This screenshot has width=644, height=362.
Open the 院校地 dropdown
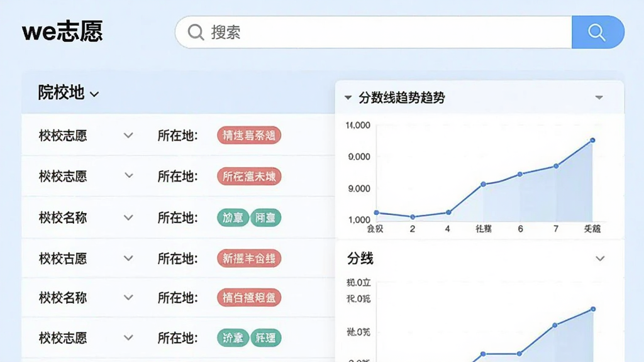point(68,93)
